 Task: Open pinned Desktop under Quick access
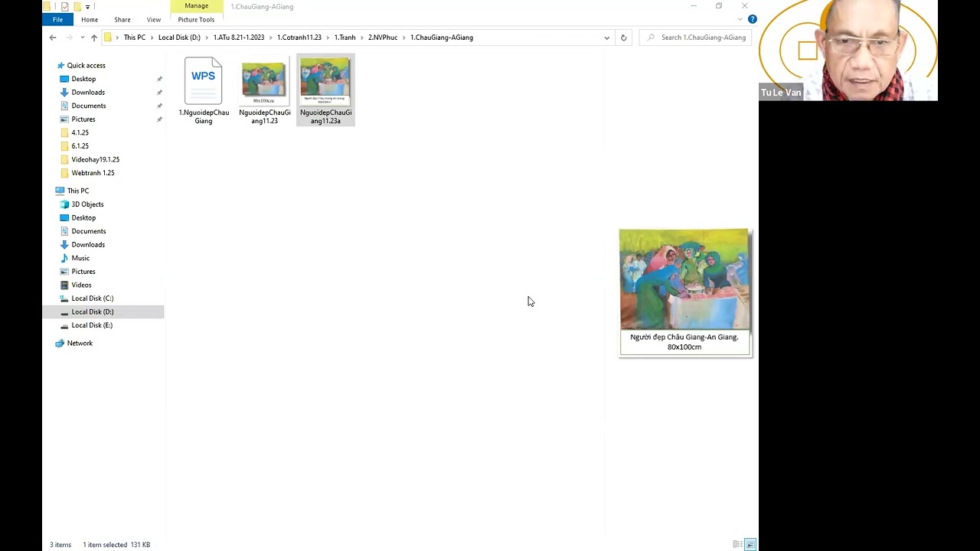pyautogui.click(x=83, y=79)
